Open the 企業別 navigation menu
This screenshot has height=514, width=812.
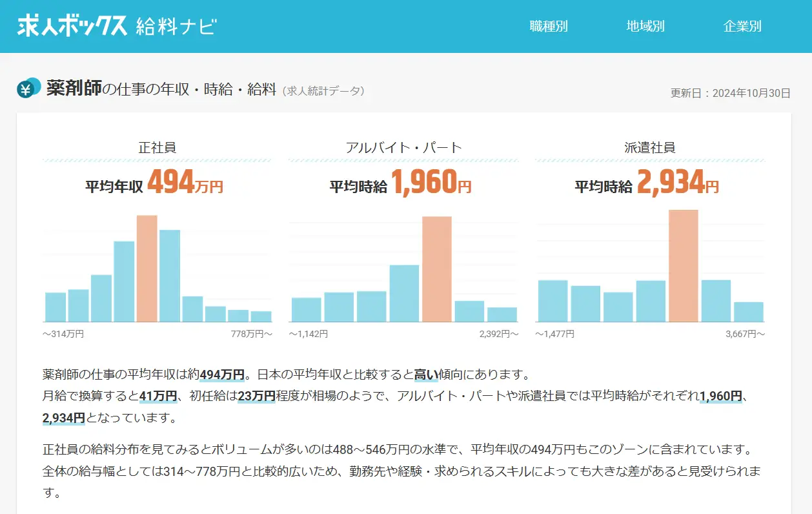coord(742,26)
